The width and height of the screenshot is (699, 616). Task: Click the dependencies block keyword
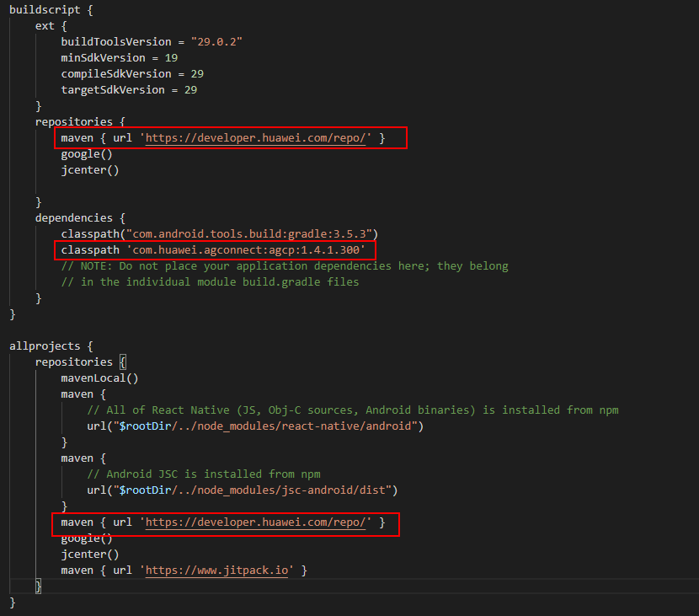click(x=74, y=218)
